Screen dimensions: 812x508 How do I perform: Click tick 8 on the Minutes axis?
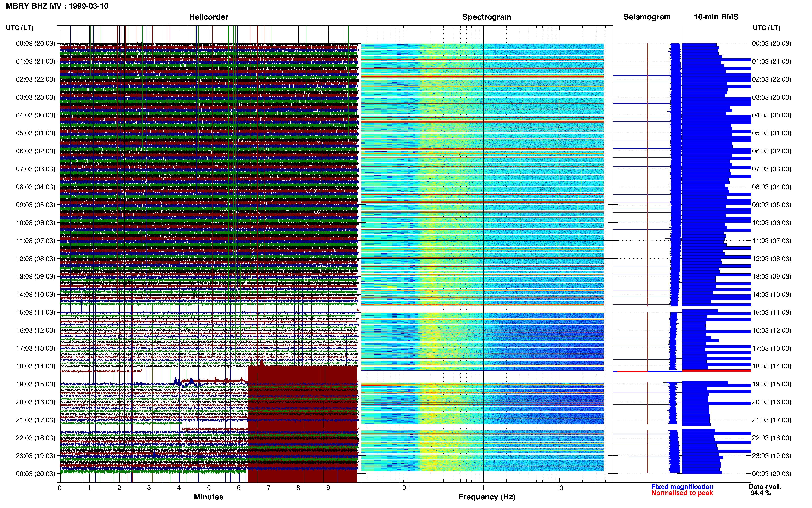(298, 488)
